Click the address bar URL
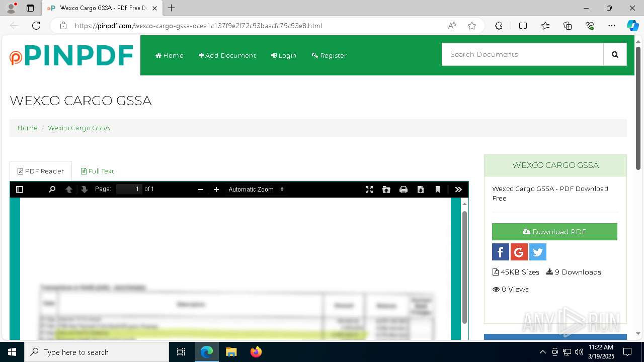 tap(198, 26)
